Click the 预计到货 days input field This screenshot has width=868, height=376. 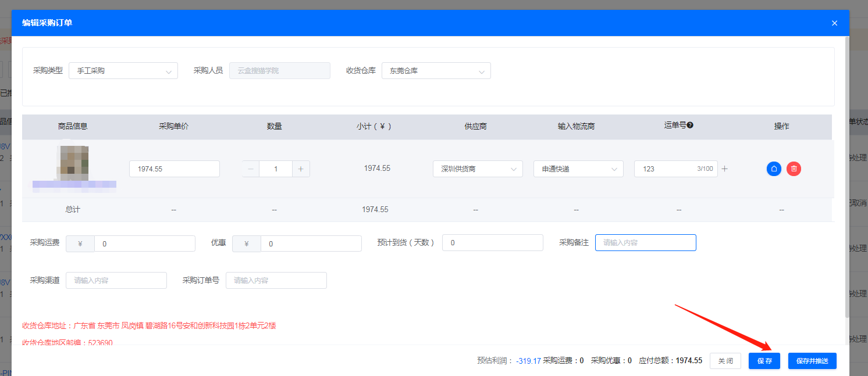point(492,243)
